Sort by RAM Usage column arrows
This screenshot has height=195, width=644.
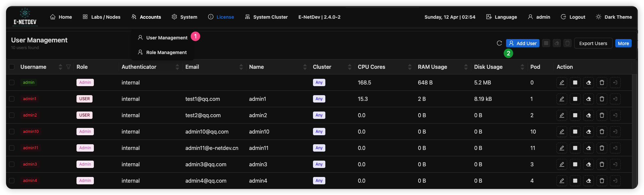click(466, 67)
